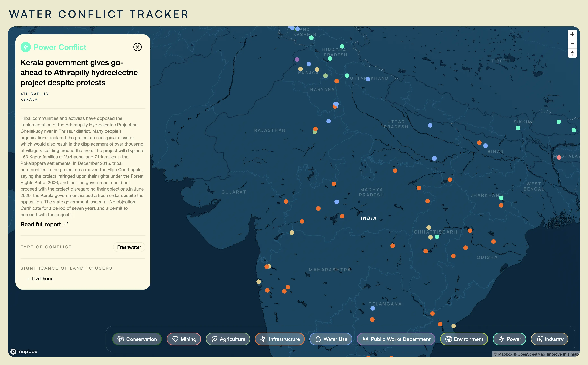Toggle the Environment filter
Image resolution: width=588 pixels, height=365 pixels.
464,339
